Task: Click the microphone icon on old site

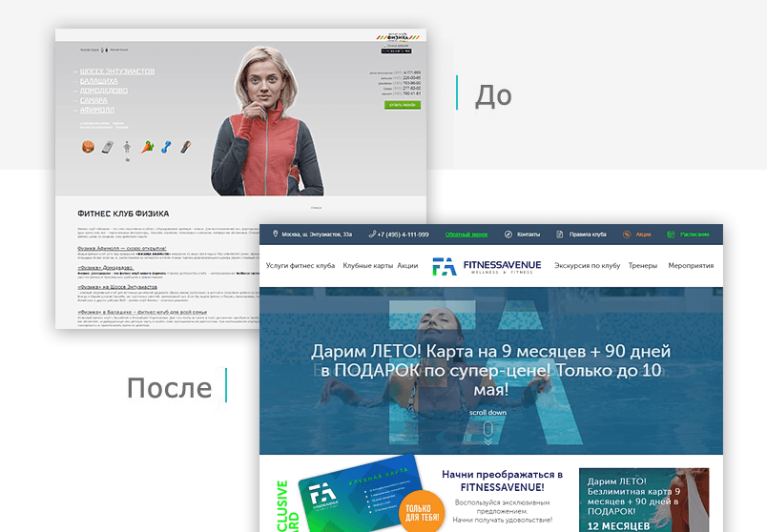Action: [x=185, y=147]
